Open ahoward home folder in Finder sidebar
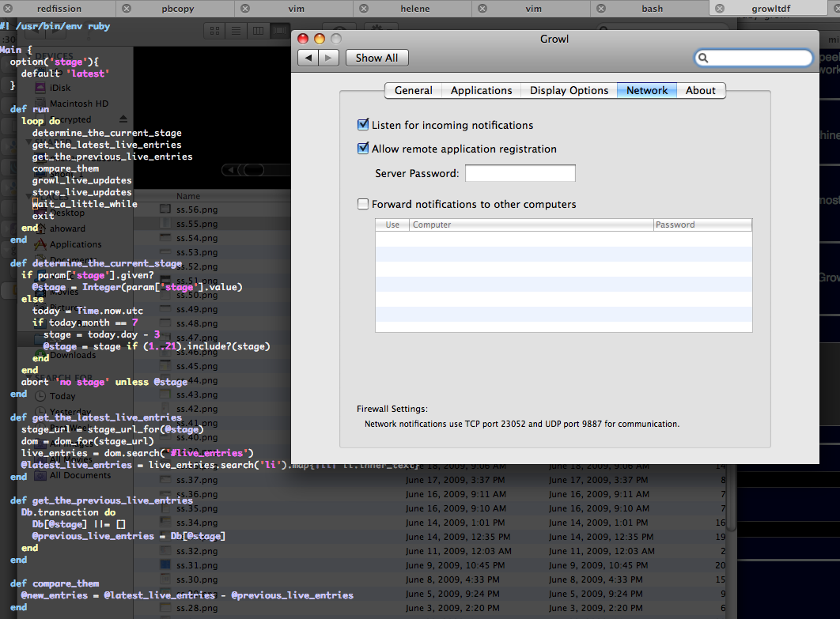Image resolution: width=840 pixels, height=619 pixels. point(60,228)
